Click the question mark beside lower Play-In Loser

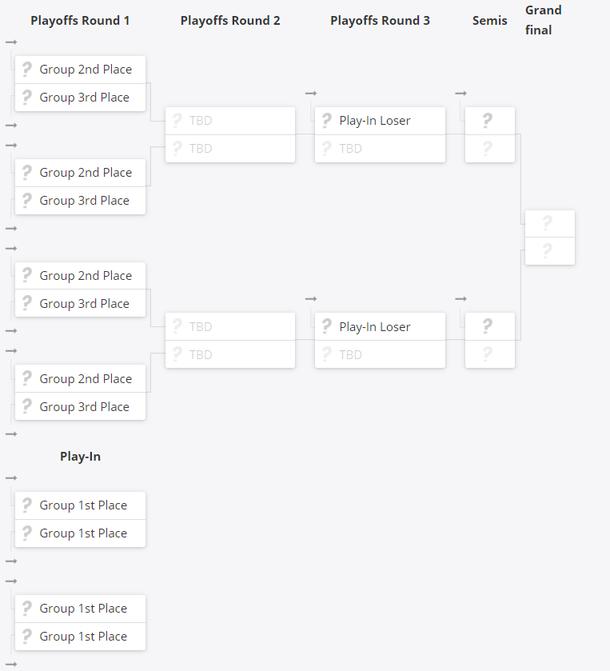[x=326, y=326]
